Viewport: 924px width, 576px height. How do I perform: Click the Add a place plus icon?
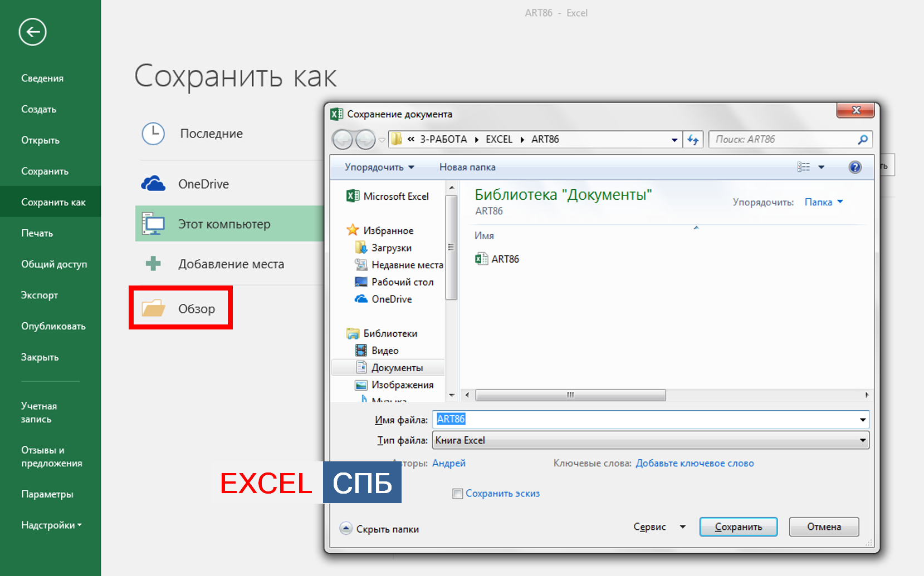153,264
